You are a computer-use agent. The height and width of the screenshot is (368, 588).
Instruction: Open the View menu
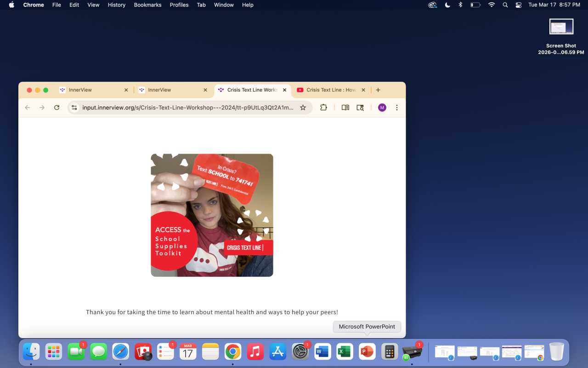point(93,5)
